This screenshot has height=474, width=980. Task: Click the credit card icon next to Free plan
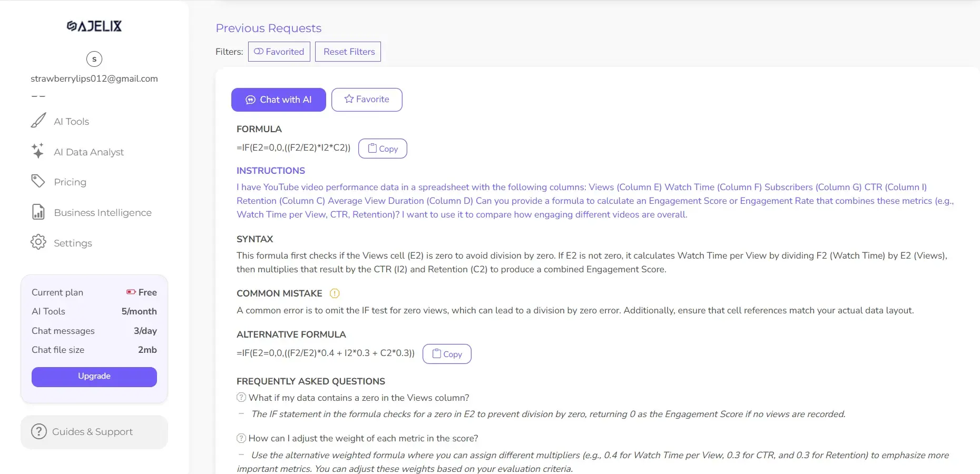tap(131, 292)
